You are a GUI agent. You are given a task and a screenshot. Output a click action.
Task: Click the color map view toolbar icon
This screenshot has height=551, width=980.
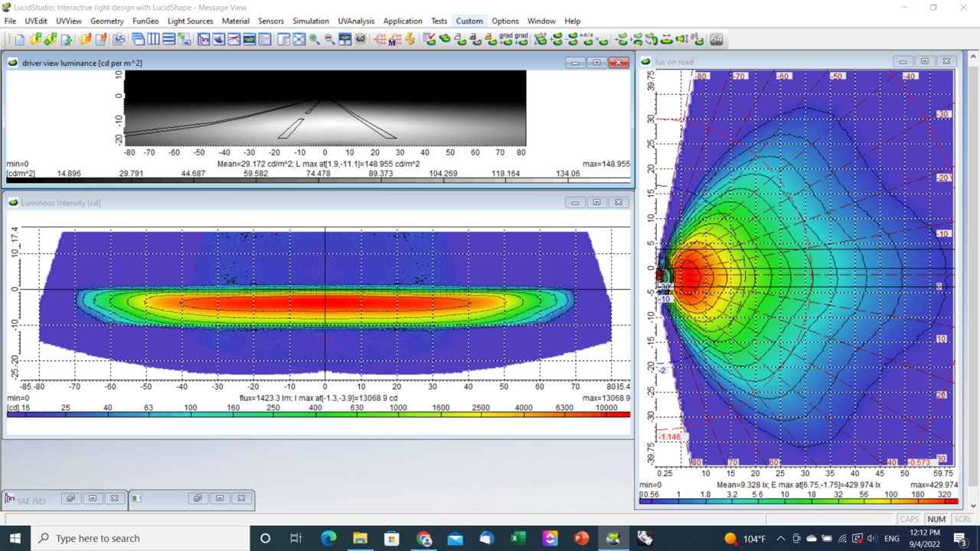248,39
